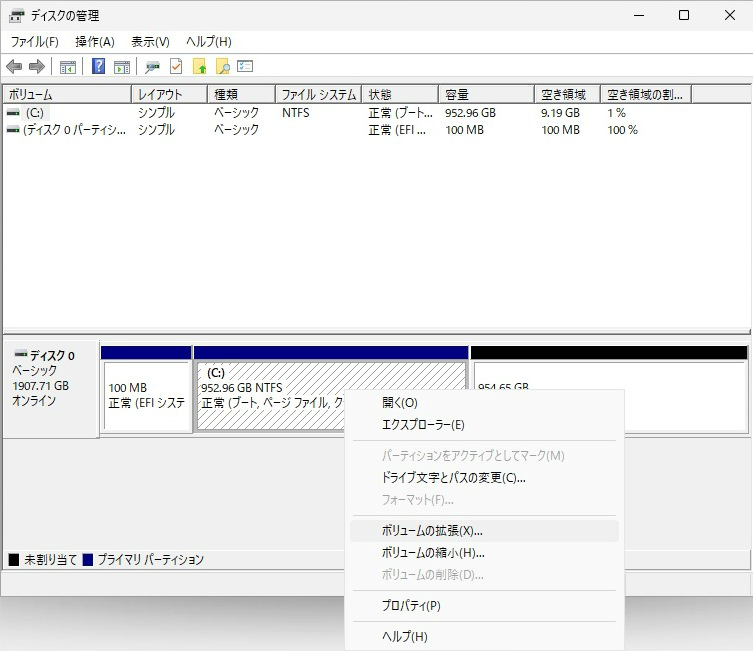Select ドライブ文字とパスの変更(C)... option
753x651 pixels.
(x=453, y=478)
